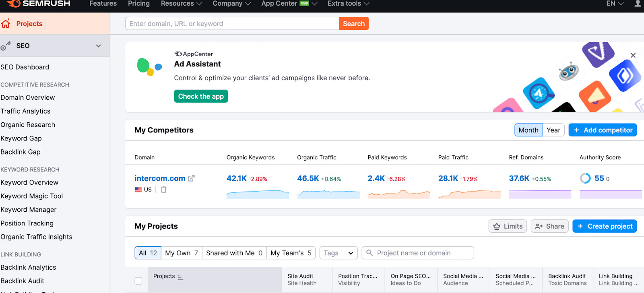Open the Resources dropdown menu

pos(181,4)
